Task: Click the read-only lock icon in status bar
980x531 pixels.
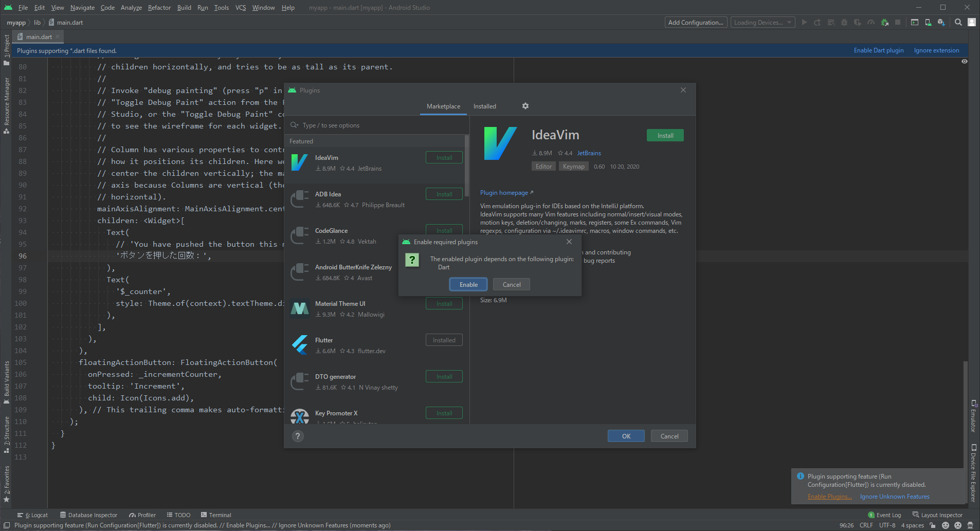Action: point(933,525)
